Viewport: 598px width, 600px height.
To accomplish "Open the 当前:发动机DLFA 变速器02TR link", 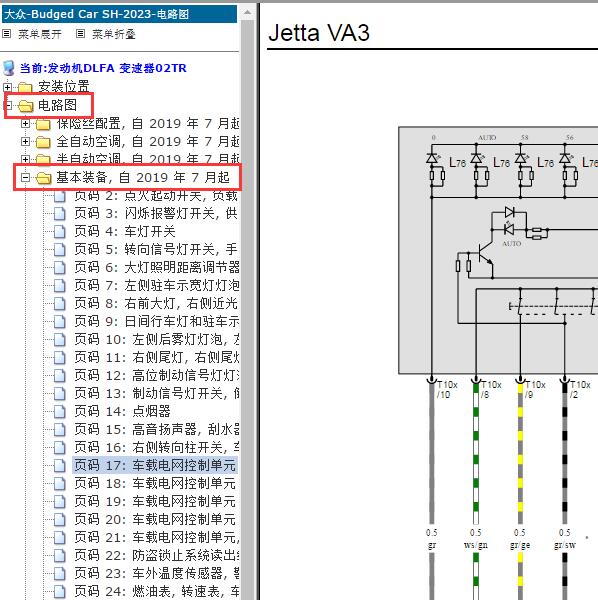I will pos(103,68).
